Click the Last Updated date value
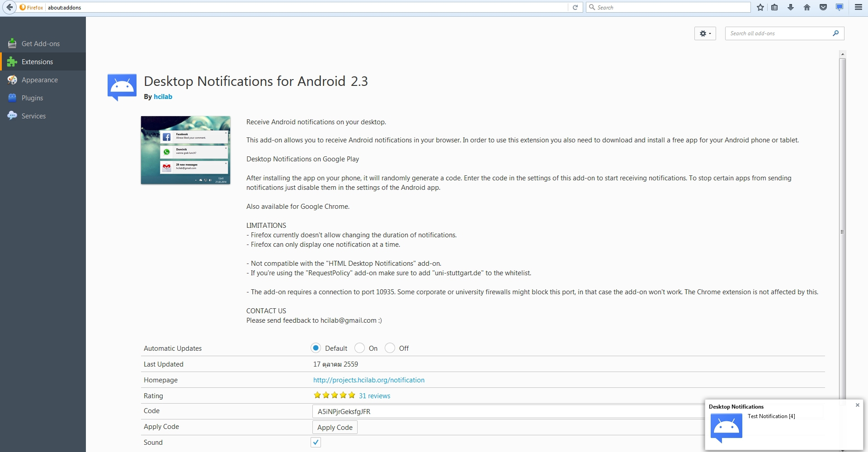 [x=335, y=364]
